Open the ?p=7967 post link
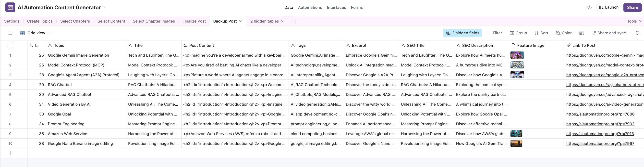 pos(600,143)
